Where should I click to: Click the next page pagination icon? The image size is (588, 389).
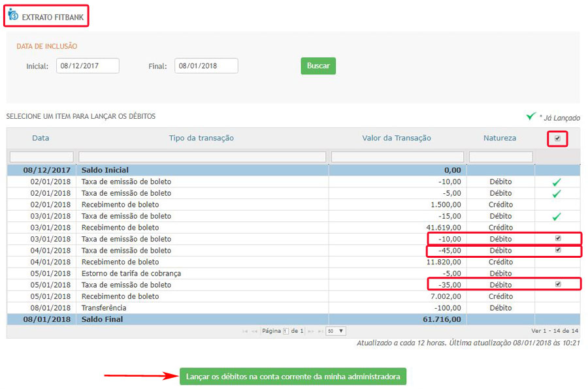coord(310,330)
